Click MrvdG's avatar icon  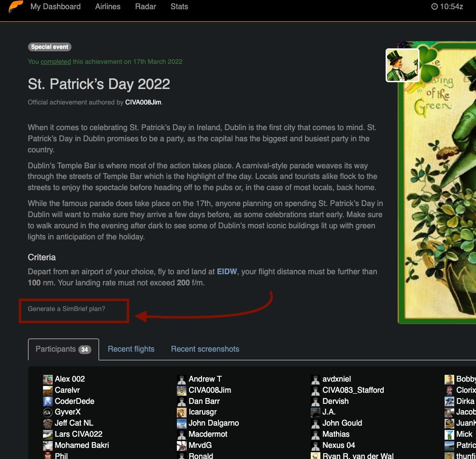tap(182, 445)
